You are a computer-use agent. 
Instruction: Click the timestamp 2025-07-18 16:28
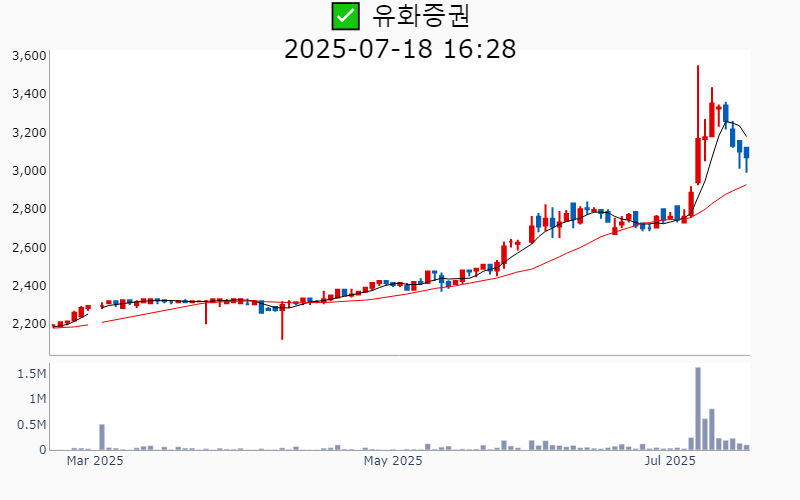(400, 49)
